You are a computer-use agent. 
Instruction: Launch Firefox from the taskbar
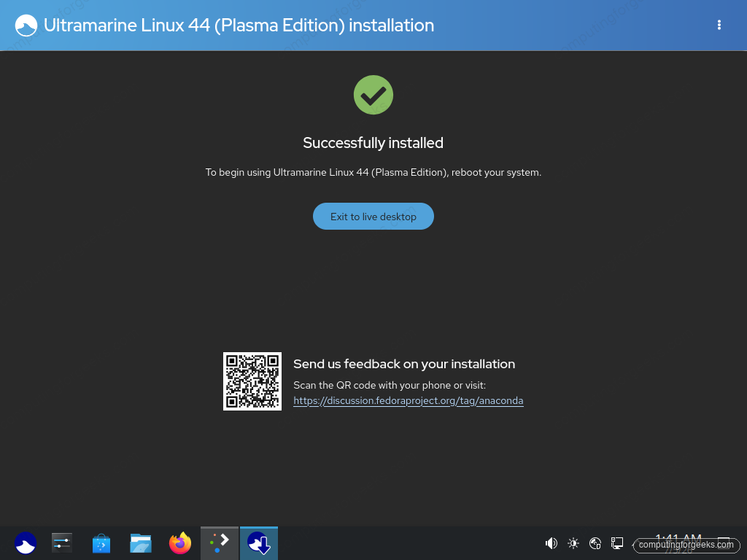(180, 543)
